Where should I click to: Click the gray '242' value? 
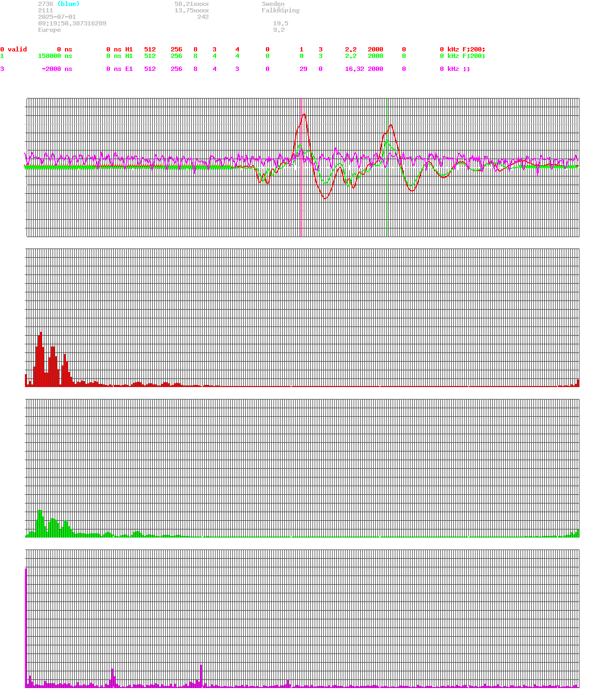click(x=203, y=17)
